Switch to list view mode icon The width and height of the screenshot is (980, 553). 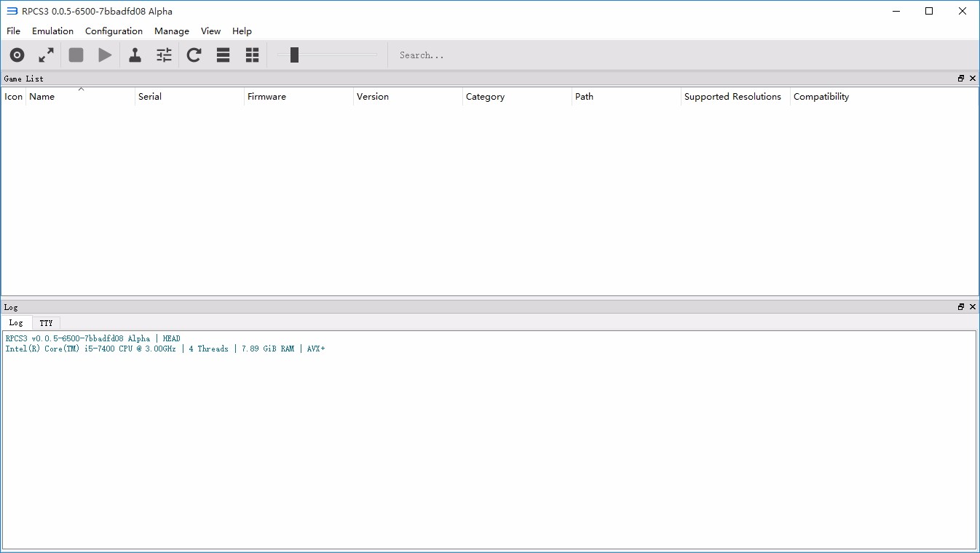click(x=224, y=55)
